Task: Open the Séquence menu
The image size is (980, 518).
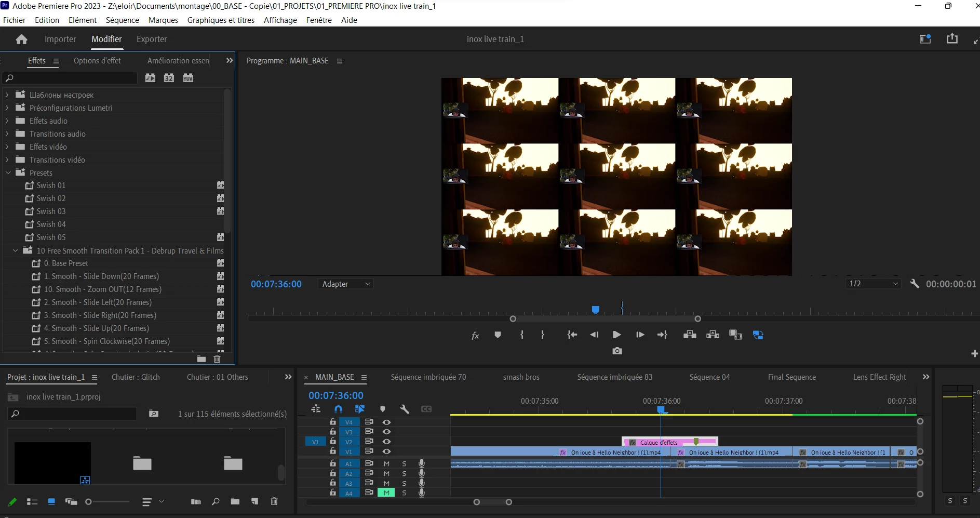Action: point(123,20)
